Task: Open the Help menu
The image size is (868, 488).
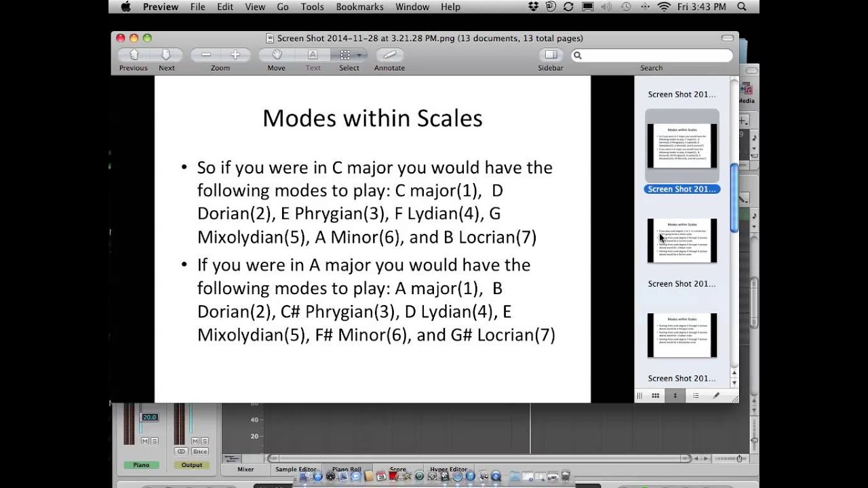Action: click(x=450, y=7)
